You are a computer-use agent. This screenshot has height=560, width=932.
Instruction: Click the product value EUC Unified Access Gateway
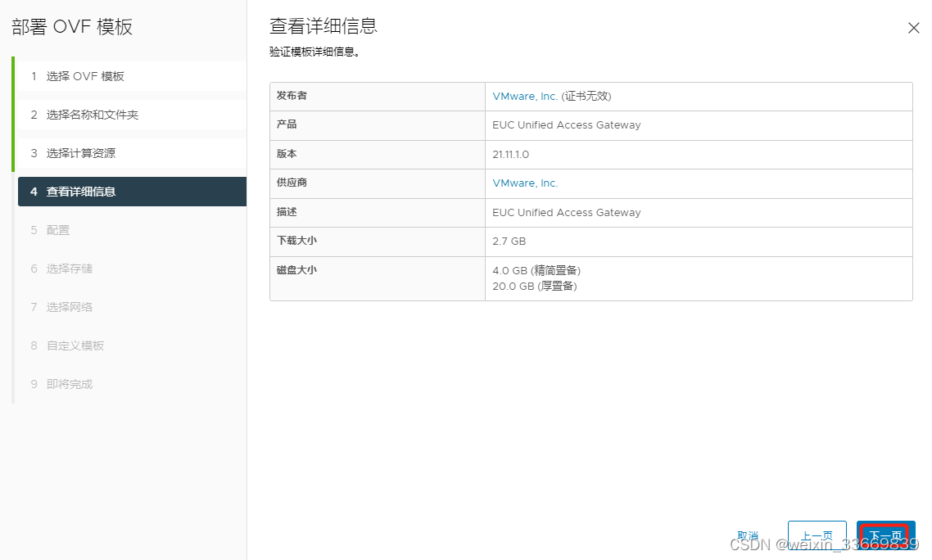(567, 124)
